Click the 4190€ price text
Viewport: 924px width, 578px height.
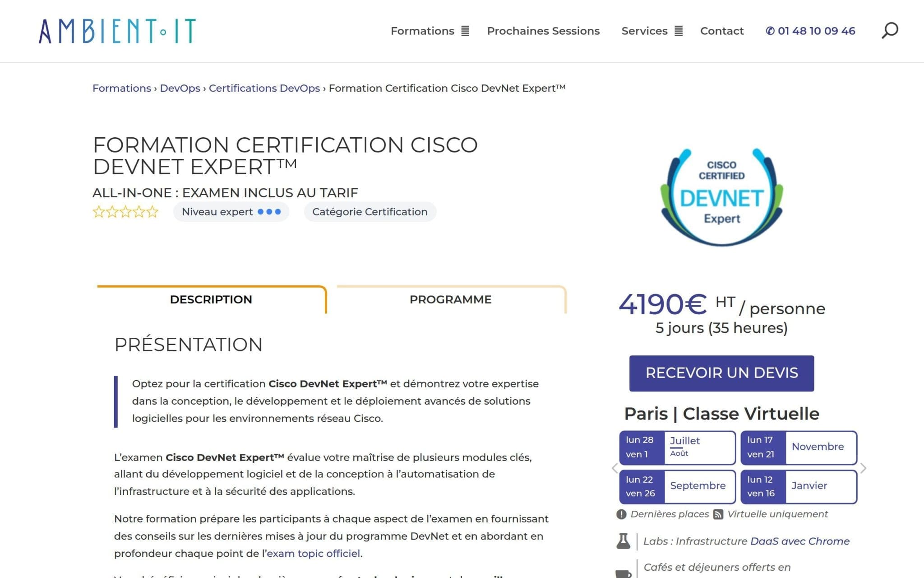[662, 304]
